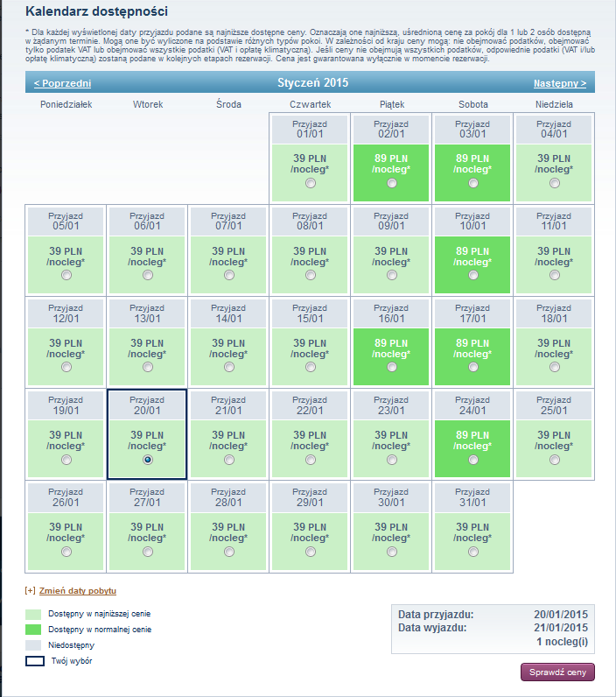Screen dimensions: 616x697
Task: Select arrival date 18/01 radio button
Action: click(x=555, y=367)
